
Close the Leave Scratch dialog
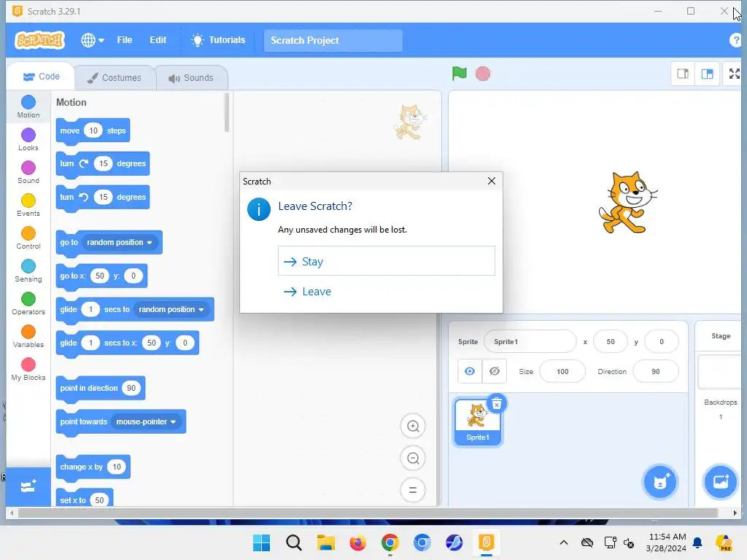click(x=492, y=181)
